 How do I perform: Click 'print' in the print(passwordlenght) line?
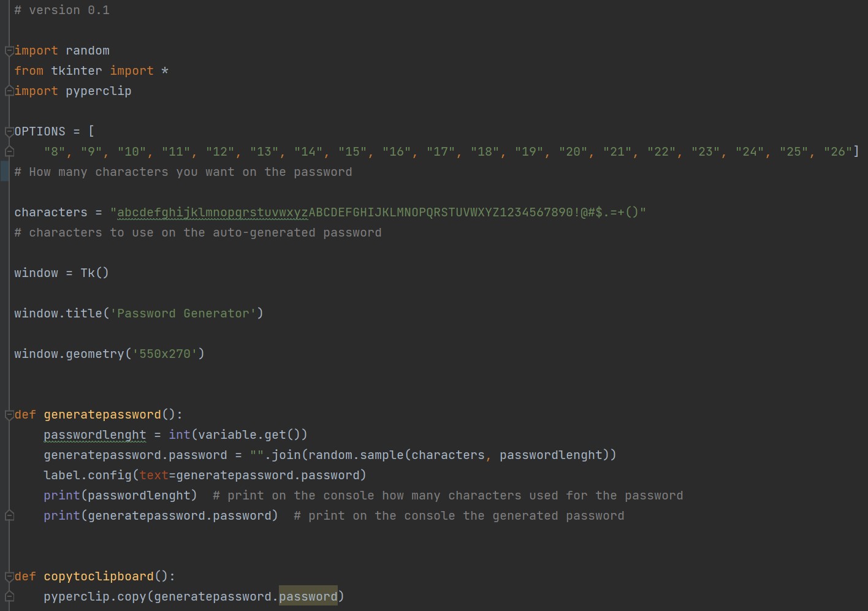[x=62, y=496]
